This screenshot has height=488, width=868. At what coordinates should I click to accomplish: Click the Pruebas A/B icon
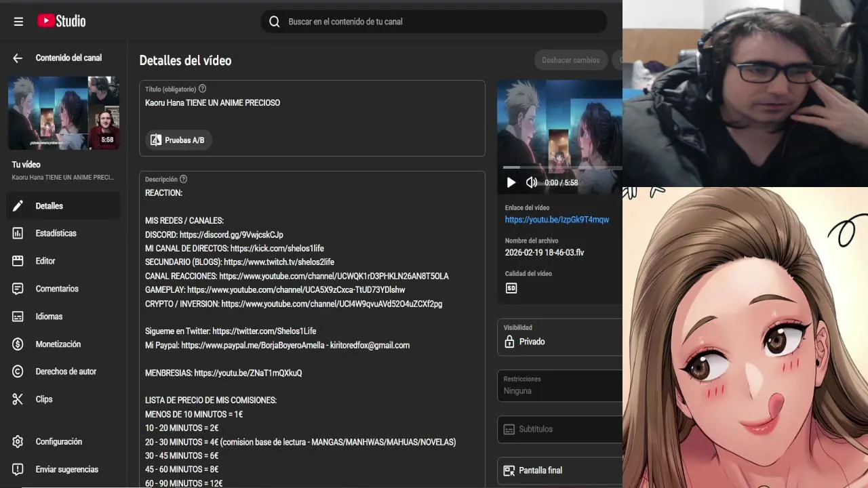click(156, 140)
